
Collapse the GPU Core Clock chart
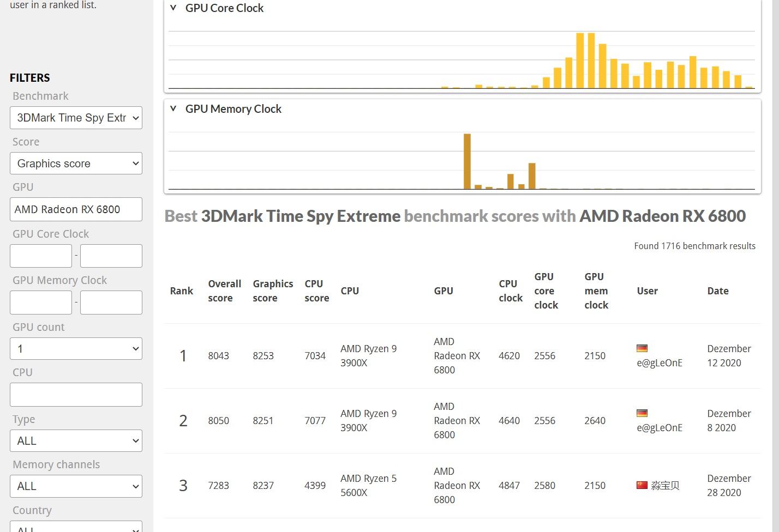coord(173,8)
